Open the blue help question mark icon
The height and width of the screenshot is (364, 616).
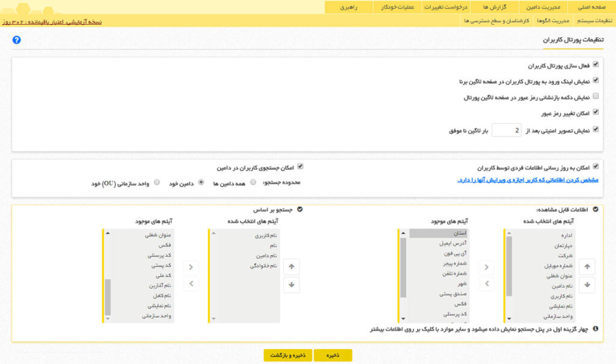(x=17, y=40)
